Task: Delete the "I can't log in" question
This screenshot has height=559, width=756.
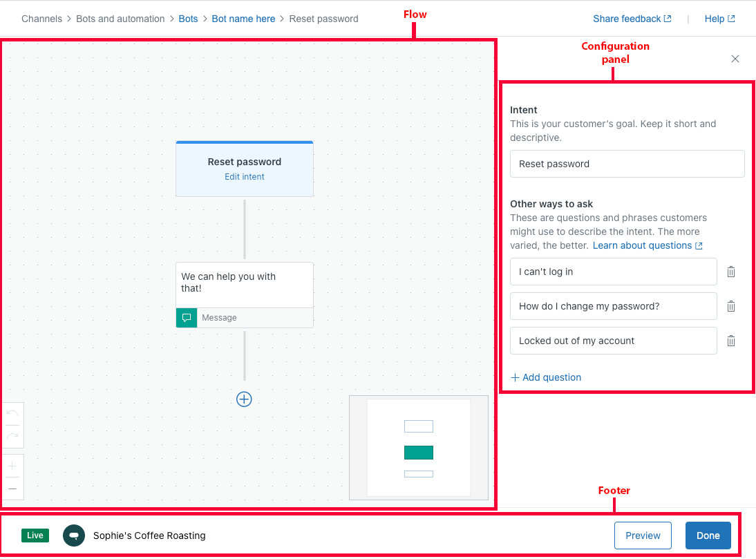Action: [x=731, y=272]
